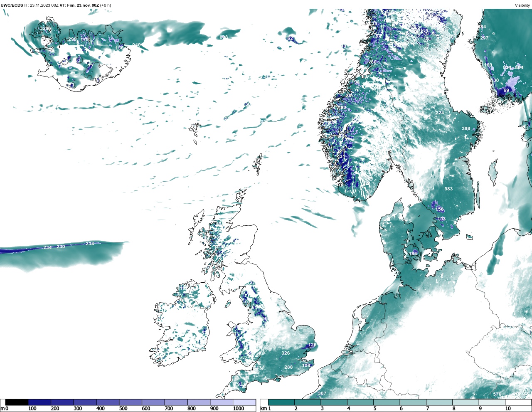Click the UWC/ECDS header text
Viewport: 532px width, 412px height.
(x=12, y=5)
